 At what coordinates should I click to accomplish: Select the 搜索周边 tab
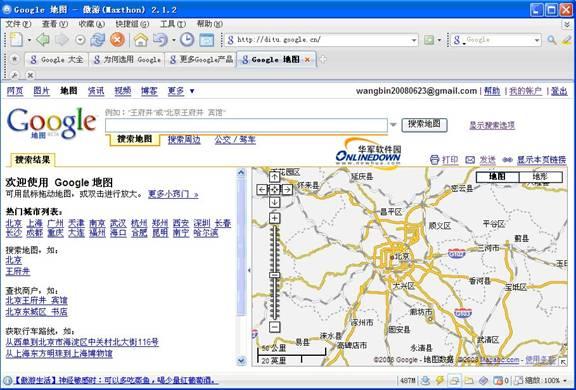pos(184,140)
